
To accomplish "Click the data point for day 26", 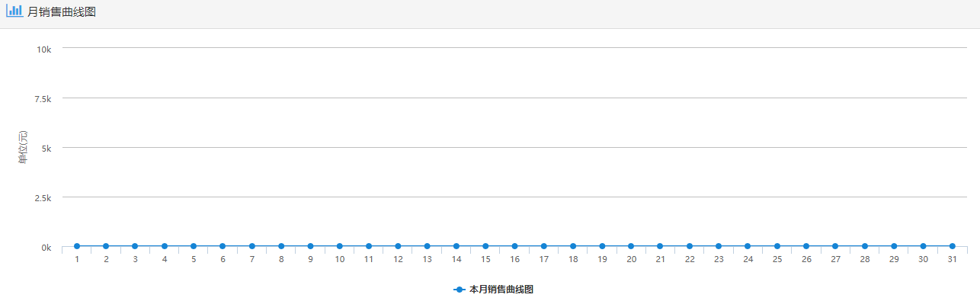I will point(806,246).
